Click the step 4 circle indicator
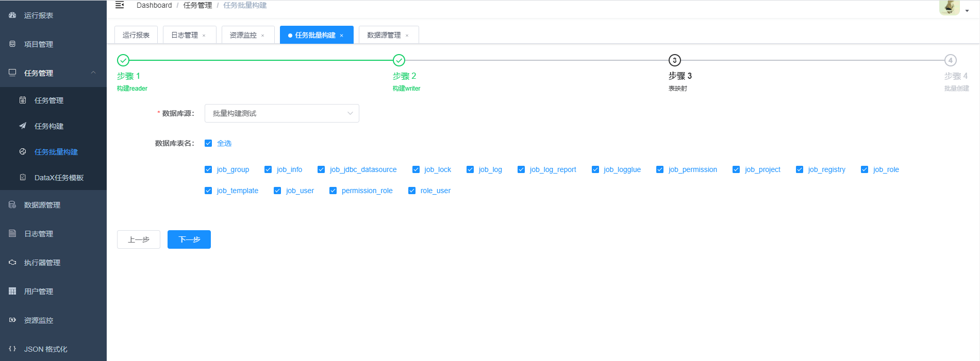The image size is (980, 361). [x=951, y=60]
